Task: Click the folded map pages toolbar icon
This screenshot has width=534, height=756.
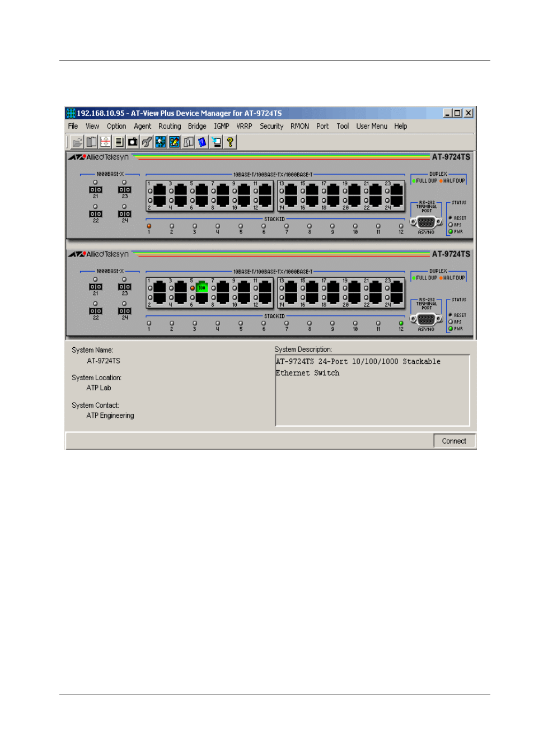Action: (189, 142)
